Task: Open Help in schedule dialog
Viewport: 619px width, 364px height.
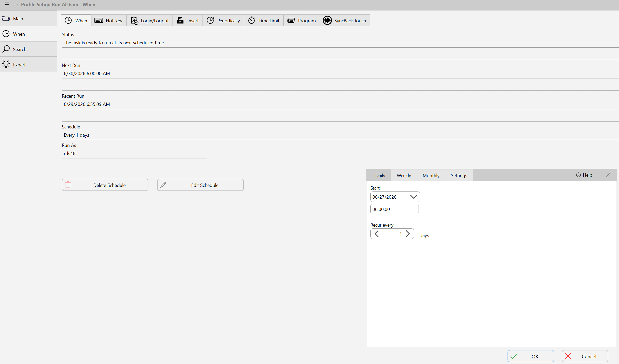Action: (584, 175)
